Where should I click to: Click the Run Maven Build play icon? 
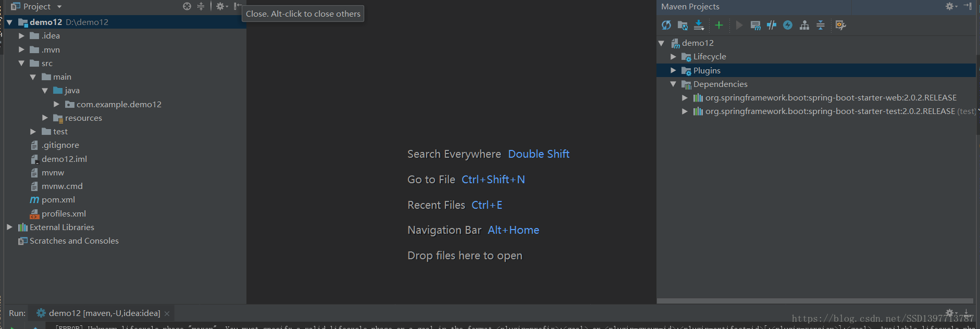[x=739, y=25]
